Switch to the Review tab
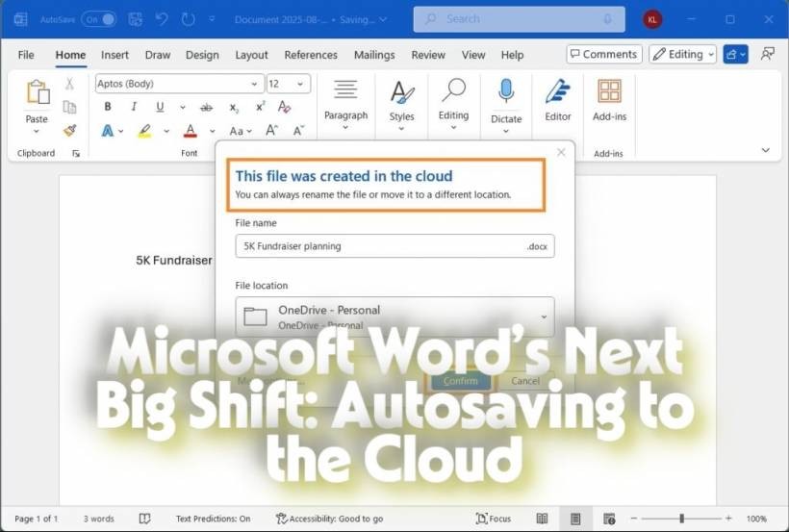This screenshot has height=532, width=789. pyautogui.click(x=428, y=55)
